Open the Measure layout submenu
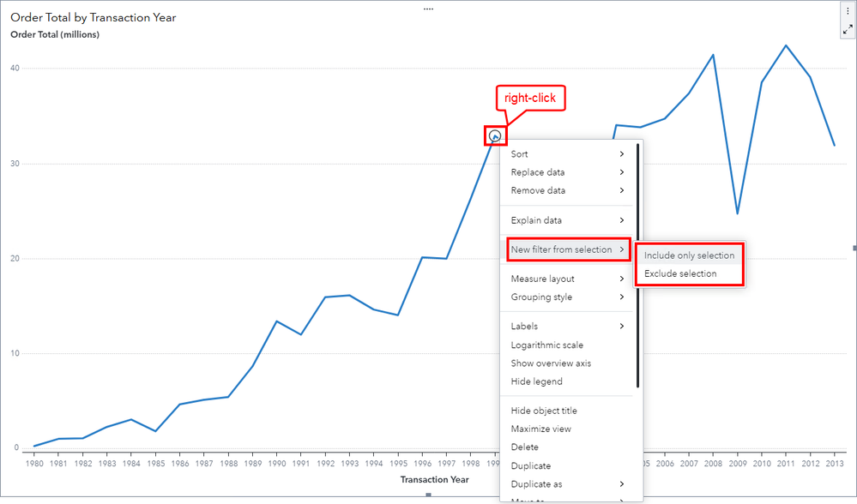This screenshot has width=857, height=504. click(567, 279)
